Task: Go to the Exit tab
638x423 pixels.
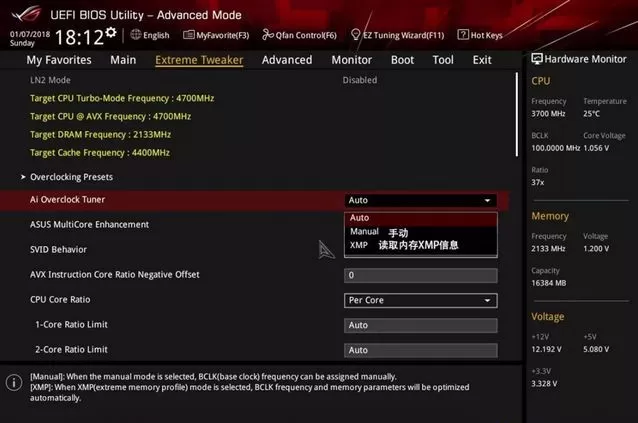Action: (x=482, y=60)
